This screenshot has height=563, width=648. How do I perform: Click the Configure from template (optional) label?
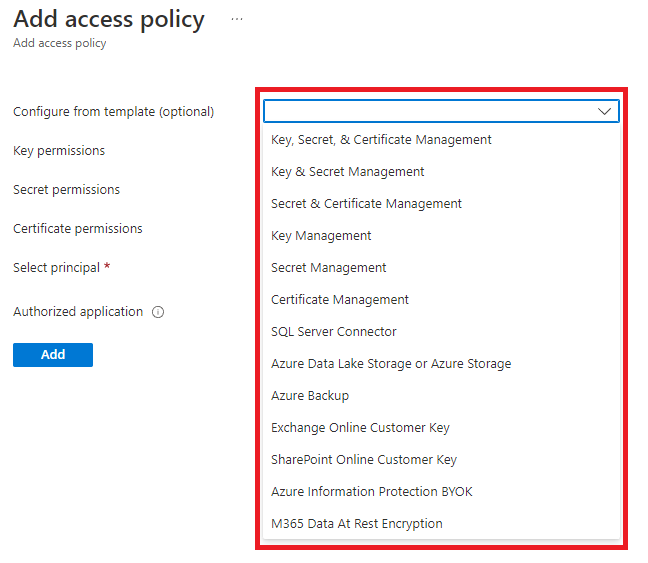coord(114,112)
